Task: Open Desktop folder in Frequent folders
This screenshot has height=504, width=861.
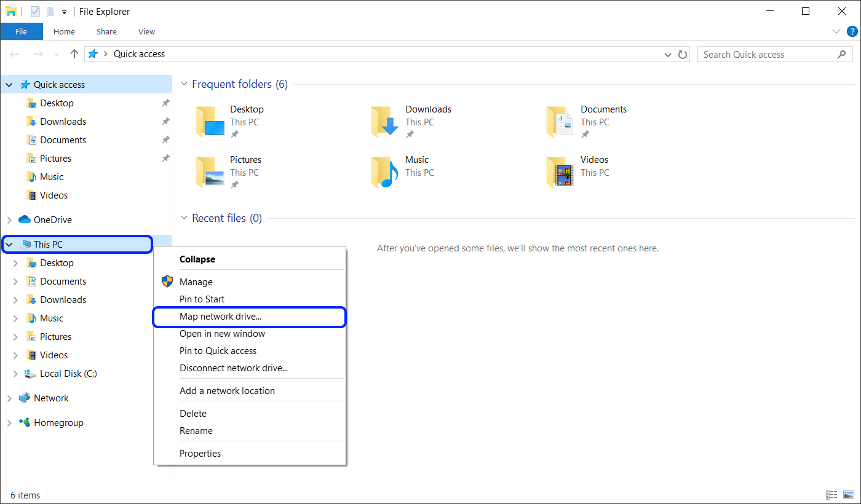Action: click(x=231, y=122)
